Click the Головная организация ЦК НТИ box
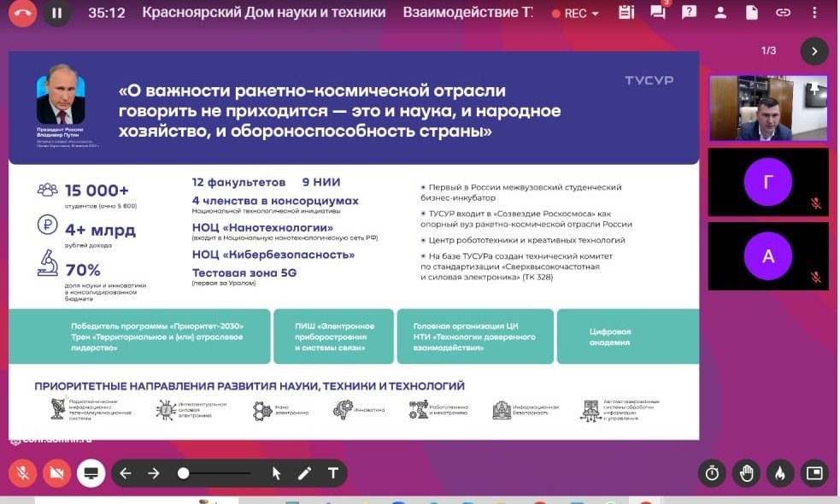 (x=475, y=337)
